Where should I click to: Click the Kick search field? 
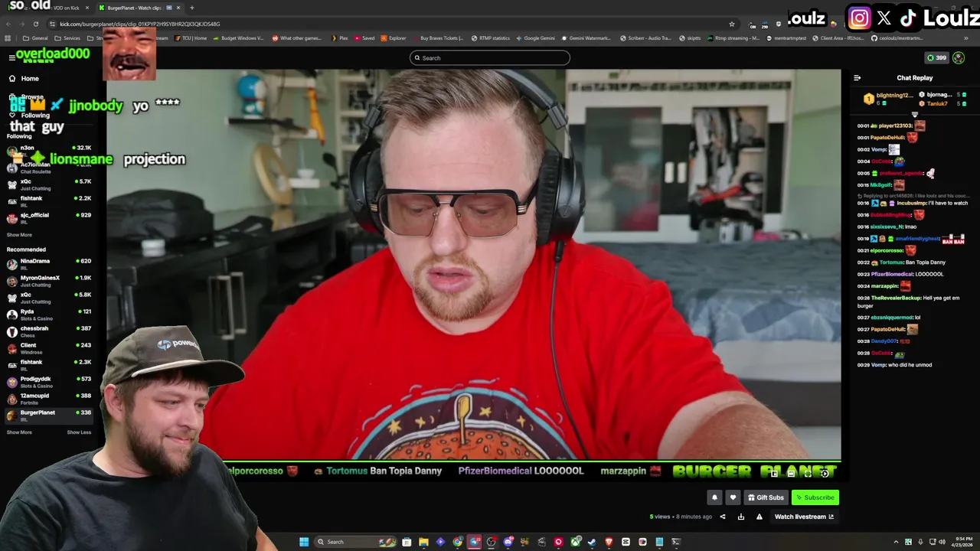(490, 57)
